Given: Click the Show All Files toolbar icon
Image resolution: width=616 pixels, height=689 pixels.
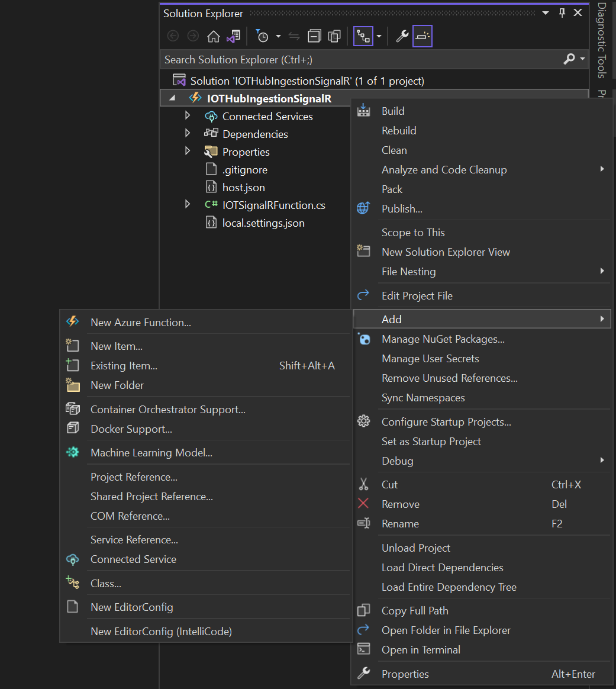Looking at the screenshot, I should [x=334, y=36].
